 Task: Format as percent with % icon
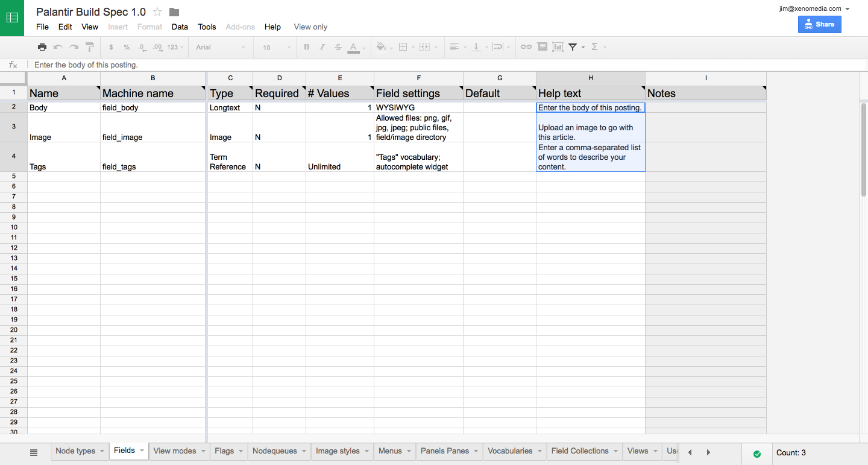[x=127, y=47]
